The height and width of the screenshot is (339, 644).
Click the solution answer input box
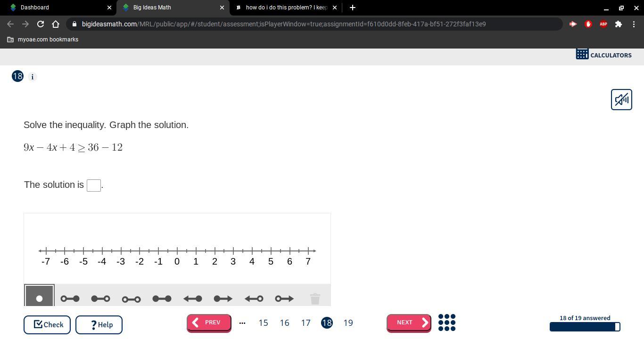tap(94, 186)
